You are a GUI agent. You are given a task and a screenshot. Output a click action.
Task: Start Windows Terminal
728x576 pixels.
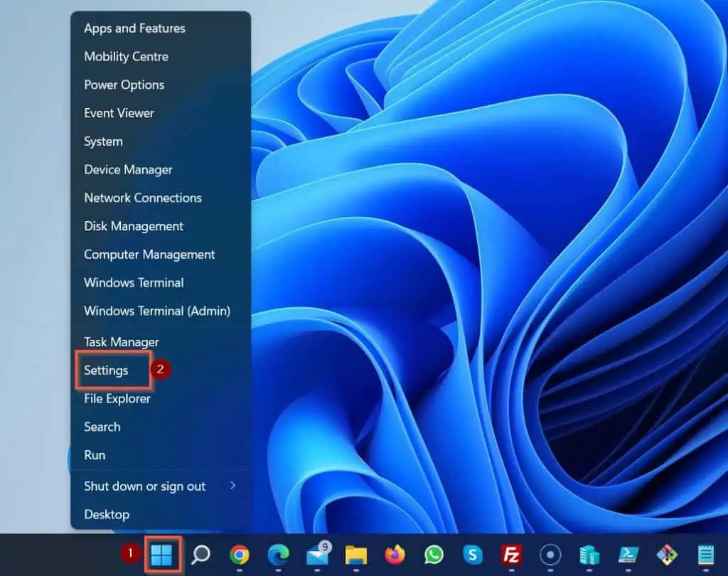(x=134, y=283)
